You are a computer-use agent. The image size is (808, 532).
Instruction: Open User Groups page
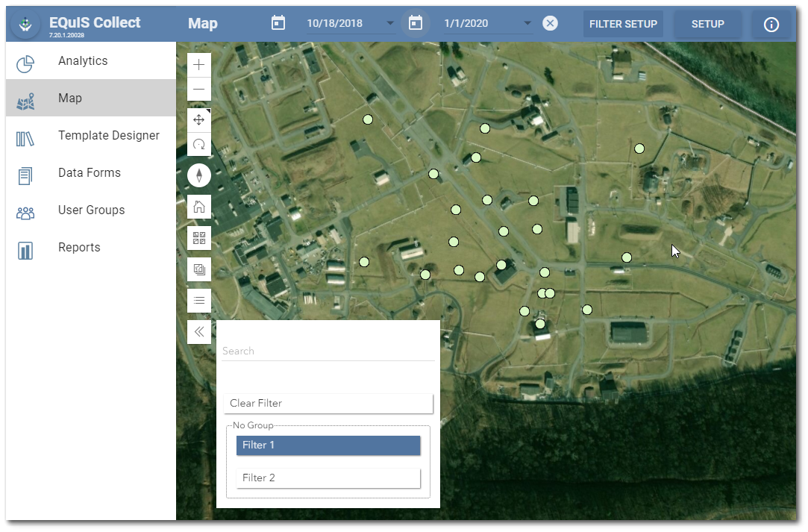click(x=91, y=210)
